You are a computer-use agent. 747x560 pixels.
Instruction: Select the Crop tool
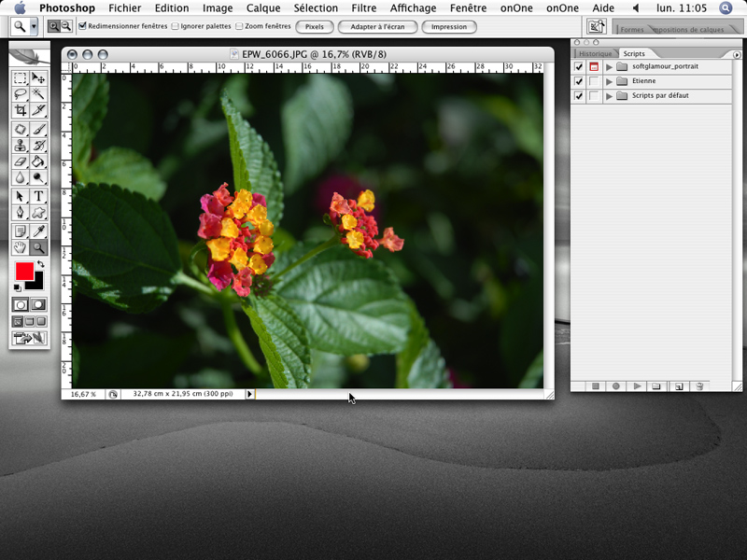click(x=20, y=110)
